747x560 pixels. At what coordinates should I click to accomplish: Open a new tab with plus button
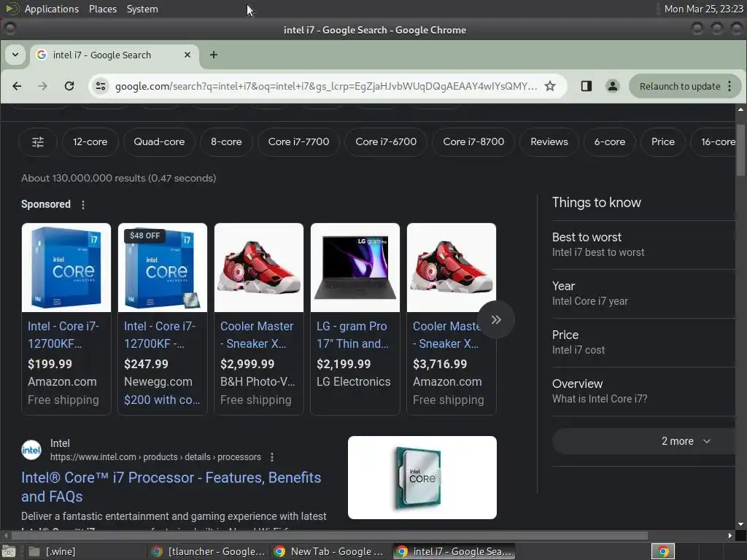(214, 55)
